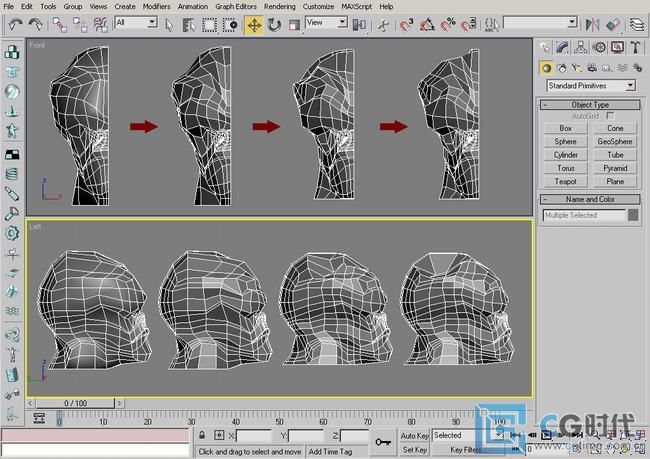Select the Geometry sphere category icon
Image resolution: width=650 pixels, height=459 pixels.
tap(546, 68)
